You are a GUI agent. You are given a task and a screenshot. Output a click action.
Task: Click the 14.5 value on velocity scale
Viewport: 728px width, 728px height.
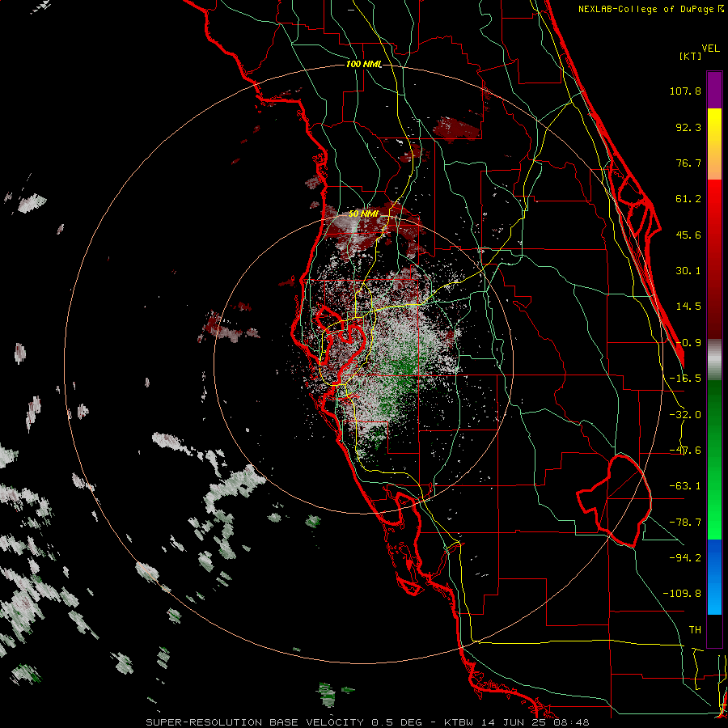click(x=688, y=307)
